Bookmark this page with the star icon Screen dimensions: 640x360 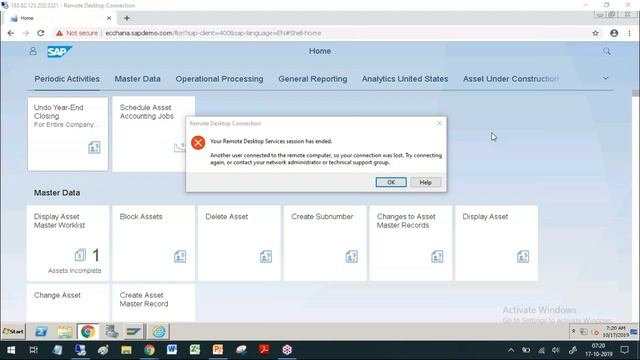click(x=595, y=33)
